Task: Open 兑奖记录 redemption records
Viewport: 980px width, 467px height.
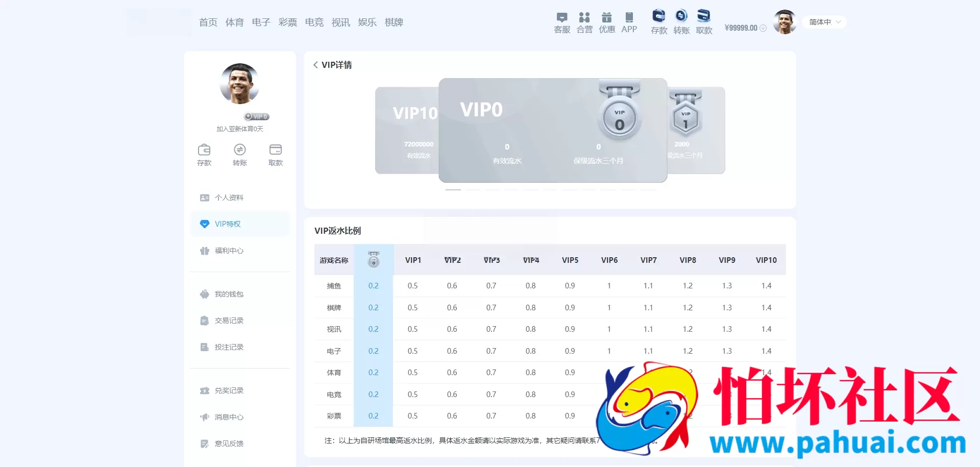Action: (x=240, y=390)
